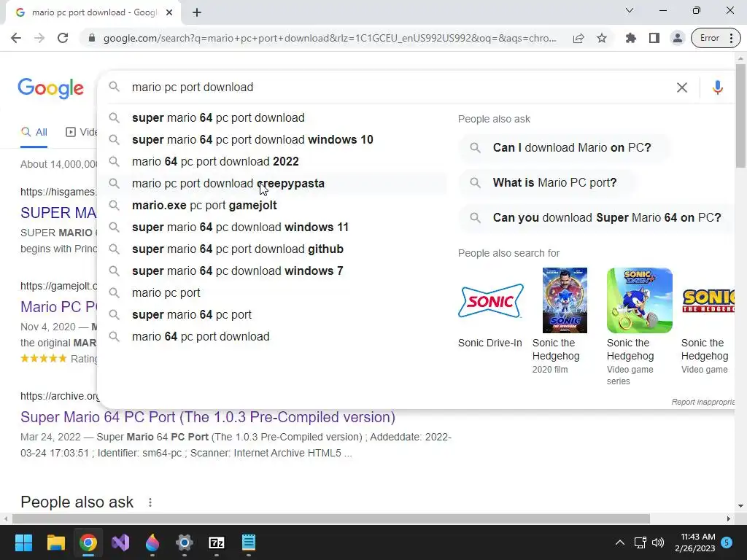
Task: Open the Settings gear taskbar icon
Action: click(x=185, y=542)
